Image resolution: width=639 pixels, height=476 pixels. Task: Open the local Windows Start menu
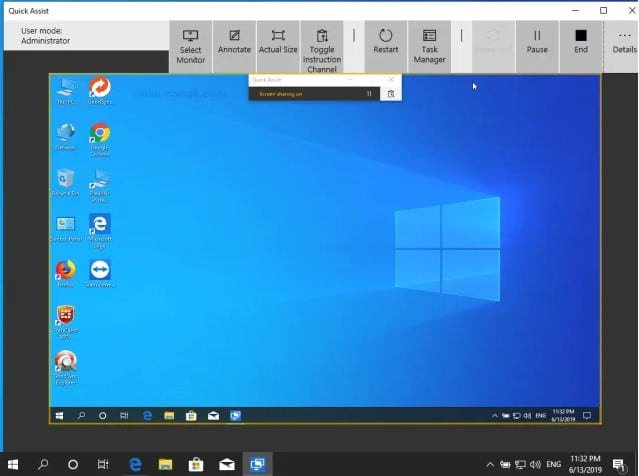coord(13,464)
